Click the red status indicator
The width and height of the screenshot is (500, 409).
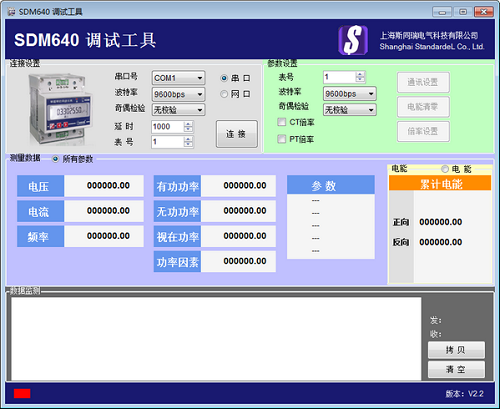[x=22, y=393]
